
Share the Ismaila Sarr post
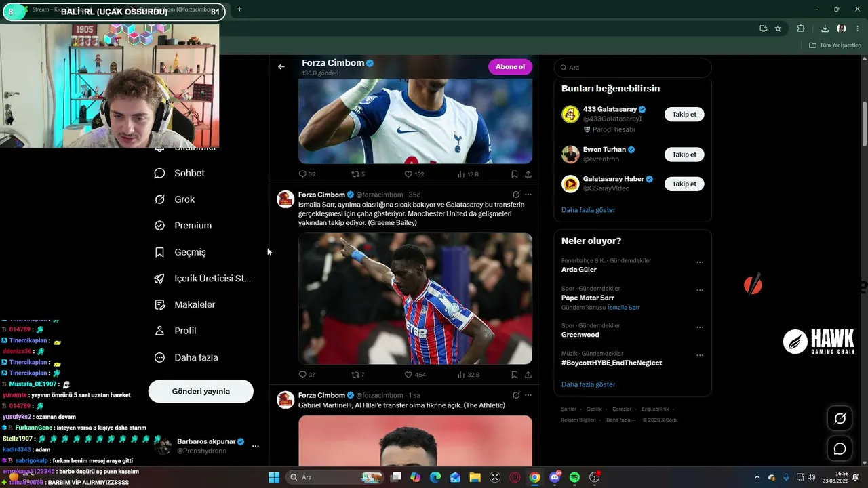528,375
